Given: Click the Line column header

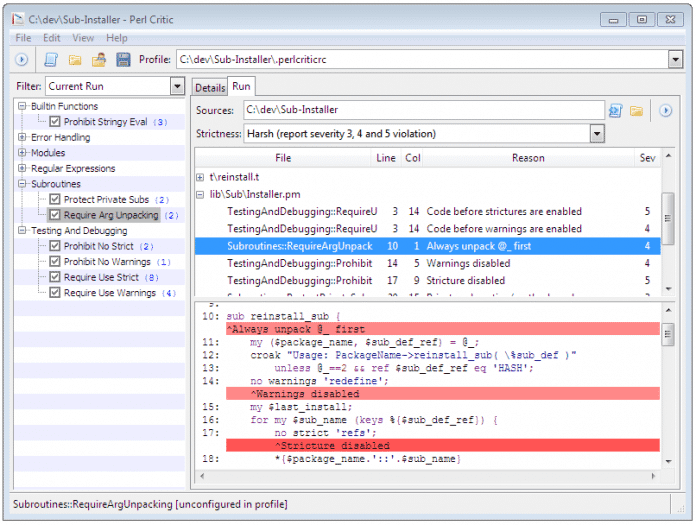Looking at the screenshot, I should pyautogui.click(x=386, y=158).
